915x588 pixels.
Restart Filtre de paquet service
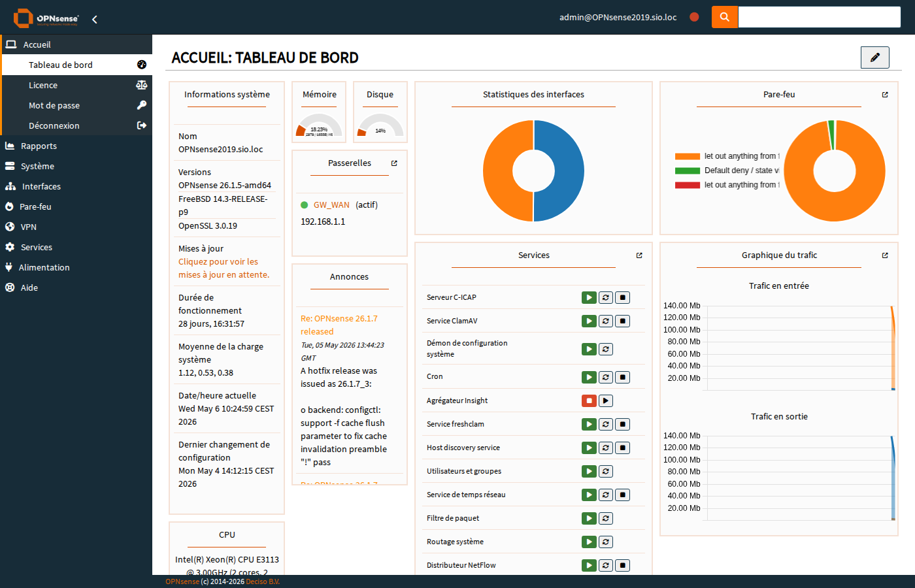(606, 519)
